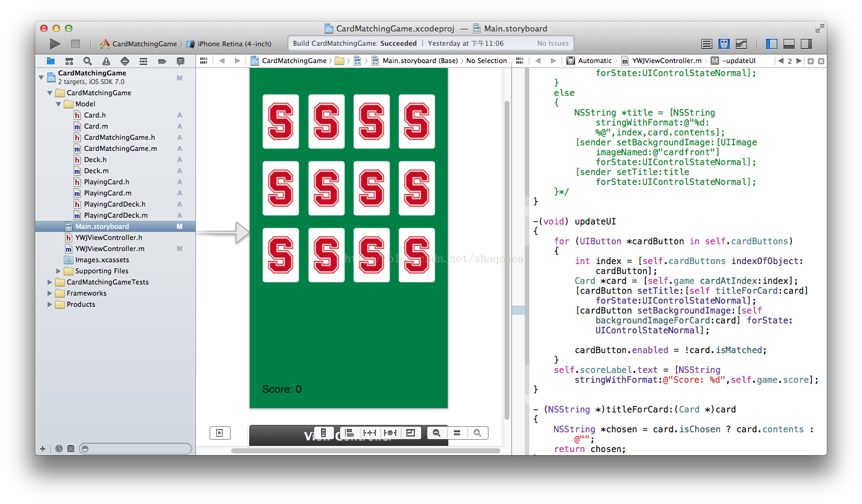Viewport: 862px width, 504px height.
Task: Collapse the CardMatchingGame group folder
Action: (50, 93)
